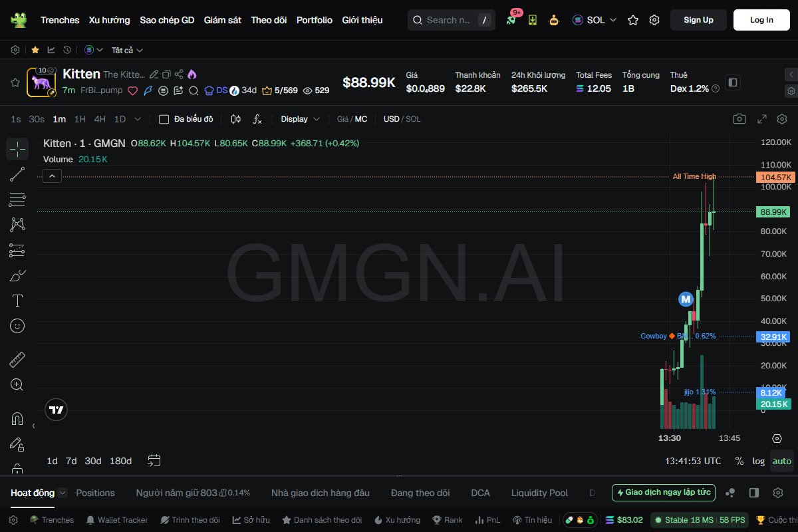Image resolution: width=798 pixels, height=532 pixels.
Task: Open the Trenches menu in top navigation
Action: 60,20
